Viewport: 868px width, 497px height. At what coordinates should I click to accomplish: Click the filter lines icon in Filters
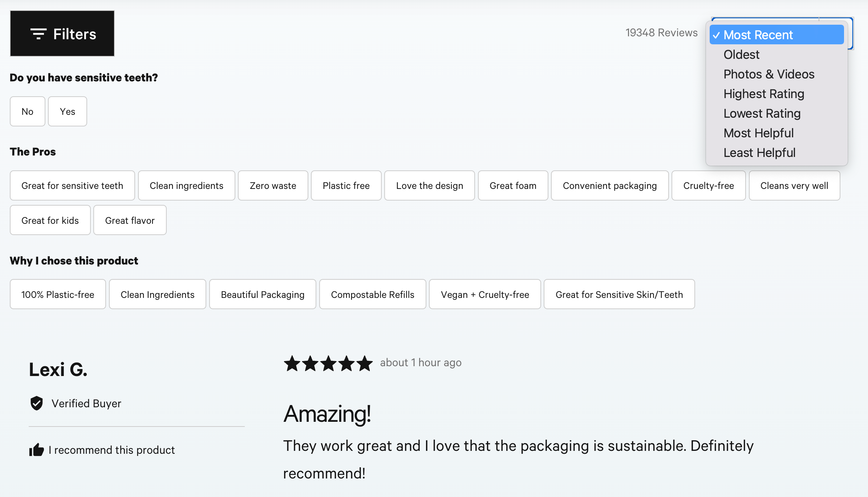[x=38, y=34]
